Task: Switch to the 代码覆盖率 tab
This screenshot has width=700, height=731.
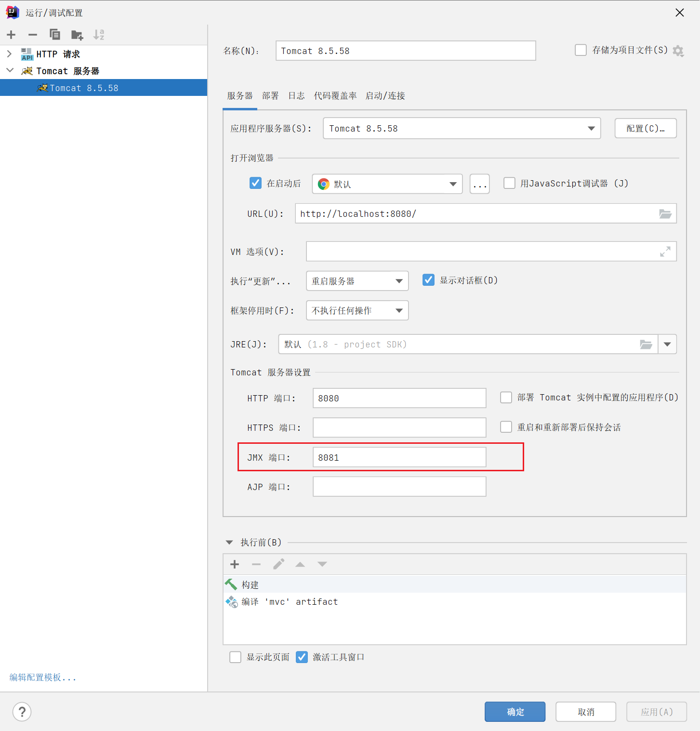Action: [x=335, y=95]
